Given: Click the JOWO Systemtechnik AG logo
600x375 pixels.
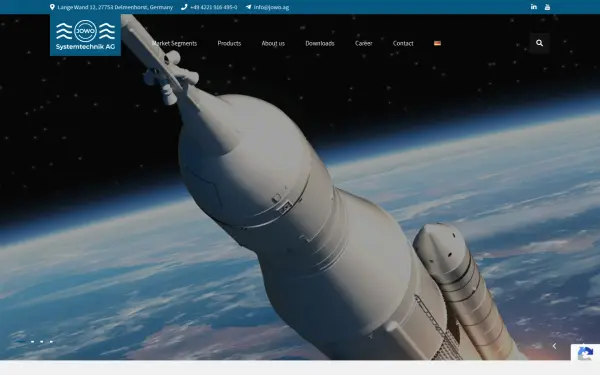Looking at the screenshot, I should click(x=85, y=35).
